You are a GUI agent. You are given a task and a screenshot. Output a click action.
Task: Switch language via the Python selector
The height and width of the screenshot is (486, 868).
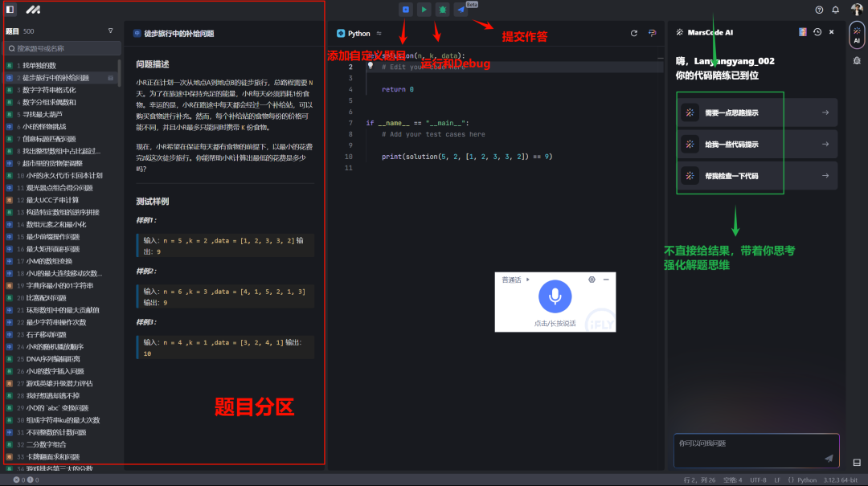pos(353,33)
